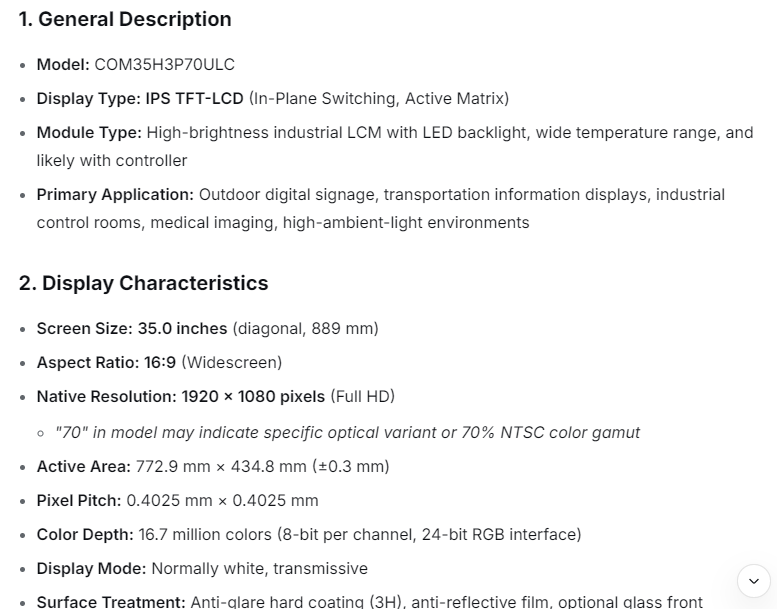Click the "(Widescreen)" text

coord(231,362)
